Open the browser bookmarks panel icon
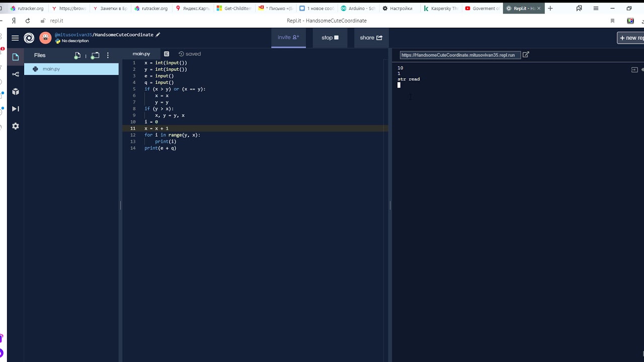The height and width of the screenshot is (362, 644). pos(579,8)
